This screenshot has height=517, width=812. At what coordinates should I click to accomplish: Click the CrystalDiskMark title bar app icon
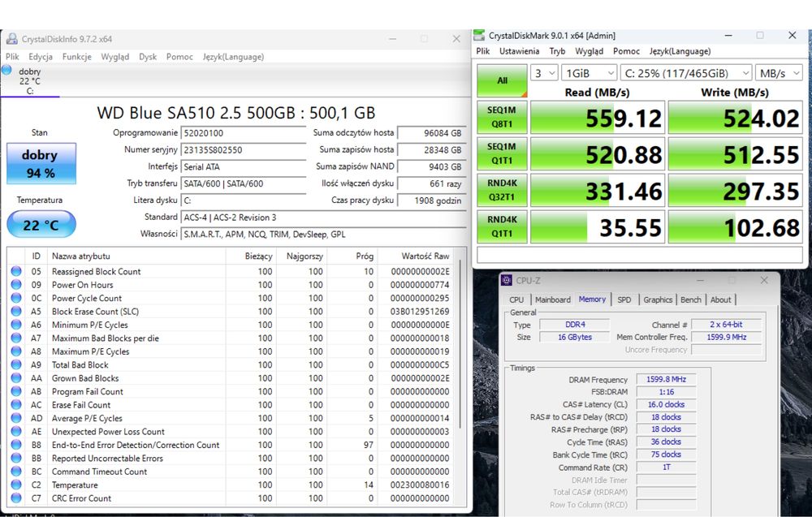point(480,35)
